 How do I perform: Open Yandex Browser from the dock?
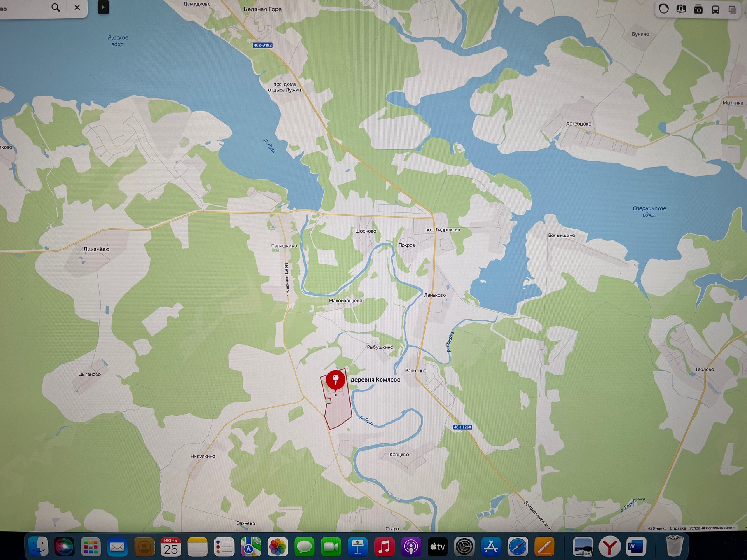609,547
